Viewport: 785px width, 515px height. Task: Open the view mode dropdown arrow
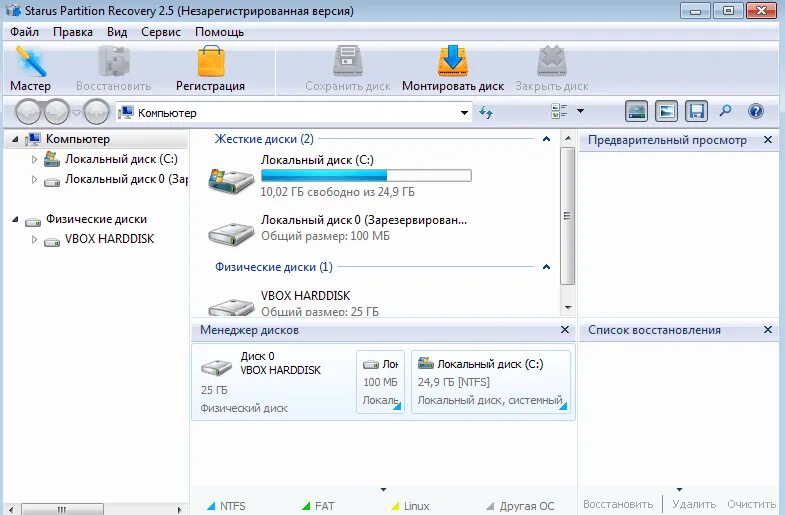(x=580, y=111)
